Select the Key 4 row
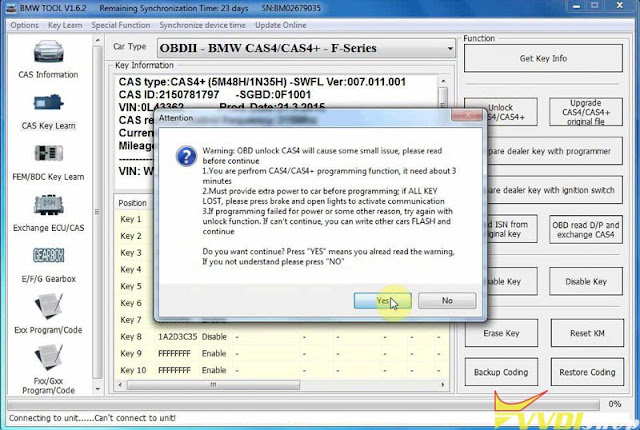The width and height of the screenshot is (640, 430). click(135, 269)
